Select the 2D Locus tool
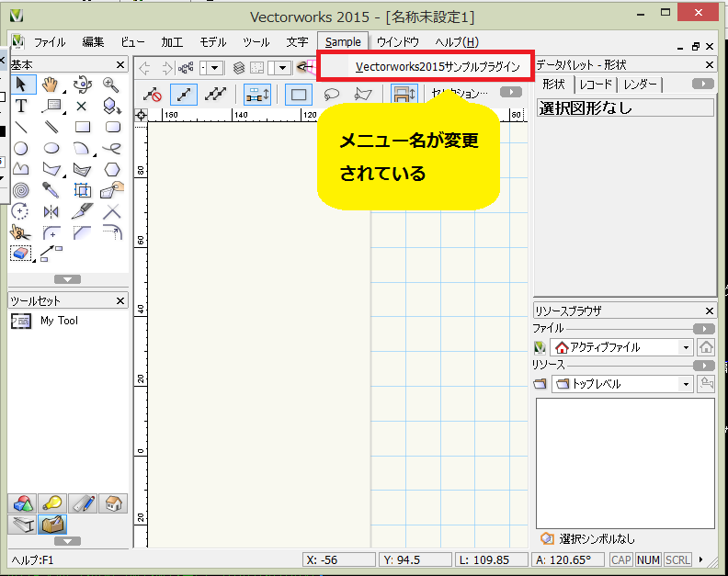Screen dimensions: 728x576 coord(81,107)
